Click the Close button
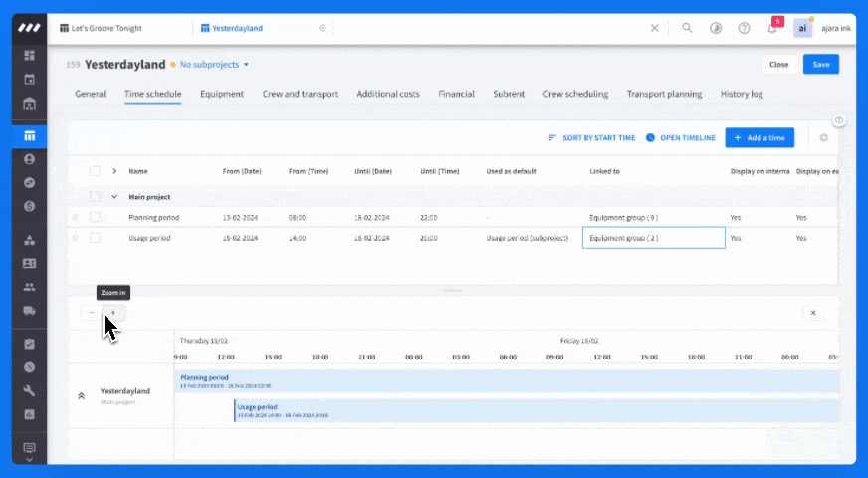This screenshot has height=478, width=868. click(x=778, y=65)
